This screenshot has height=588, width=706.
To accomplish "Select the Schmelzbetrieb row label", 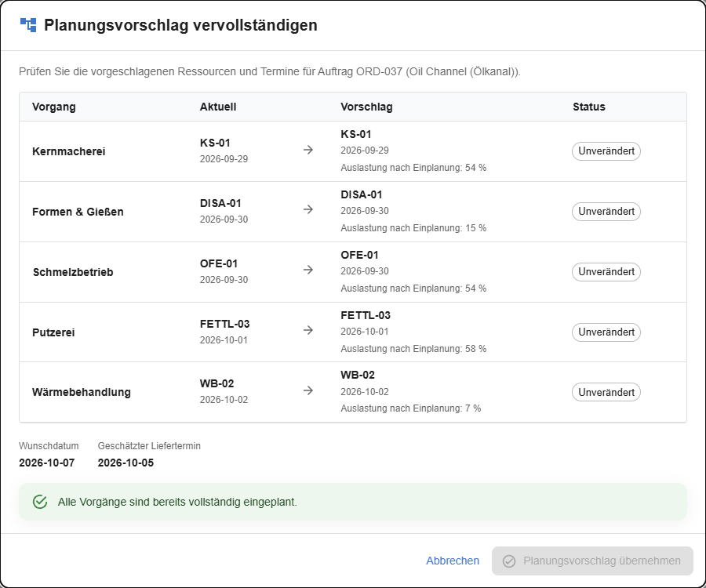I will (x=72, y=272).
